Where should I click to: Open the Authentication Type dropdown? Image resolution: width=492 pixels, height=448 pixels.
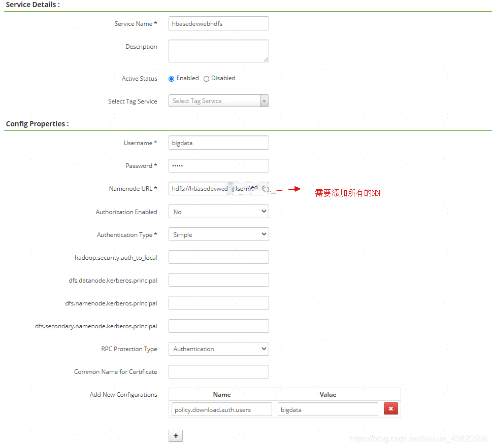218,234
